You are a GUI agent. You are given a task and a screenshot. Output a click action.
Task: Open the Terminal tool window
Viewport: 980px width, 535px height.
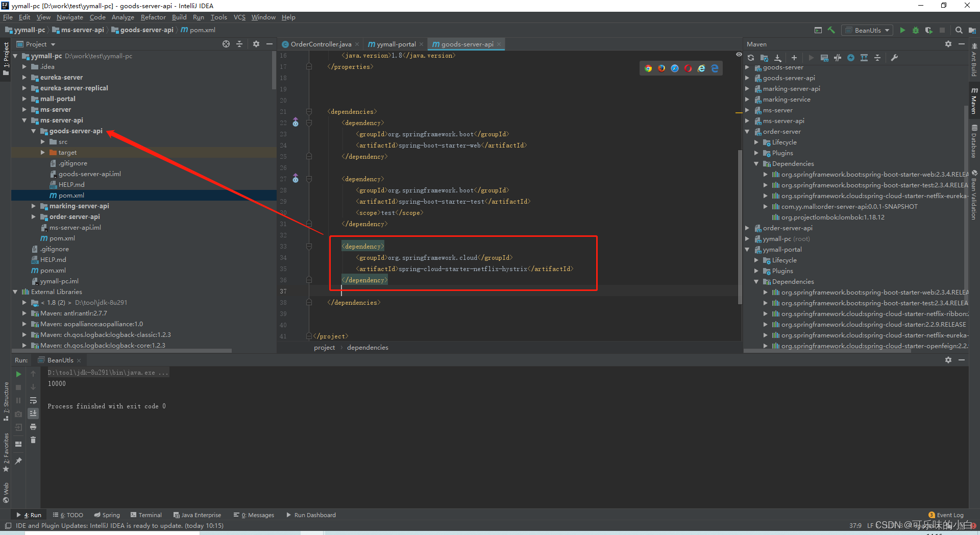click(146, 515)
